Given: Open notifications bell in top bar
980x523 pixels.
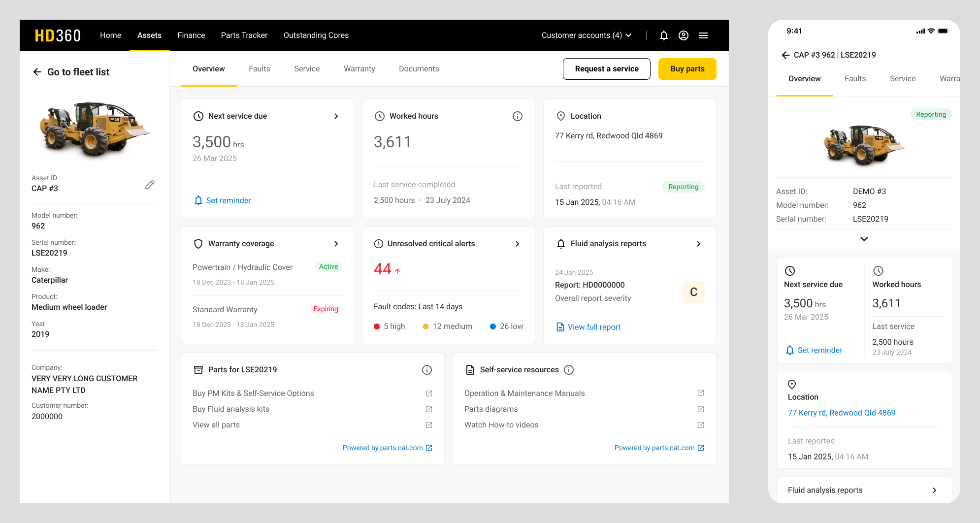Looking at the screenshot, I should pyautogui.click(x=664, y=35).
